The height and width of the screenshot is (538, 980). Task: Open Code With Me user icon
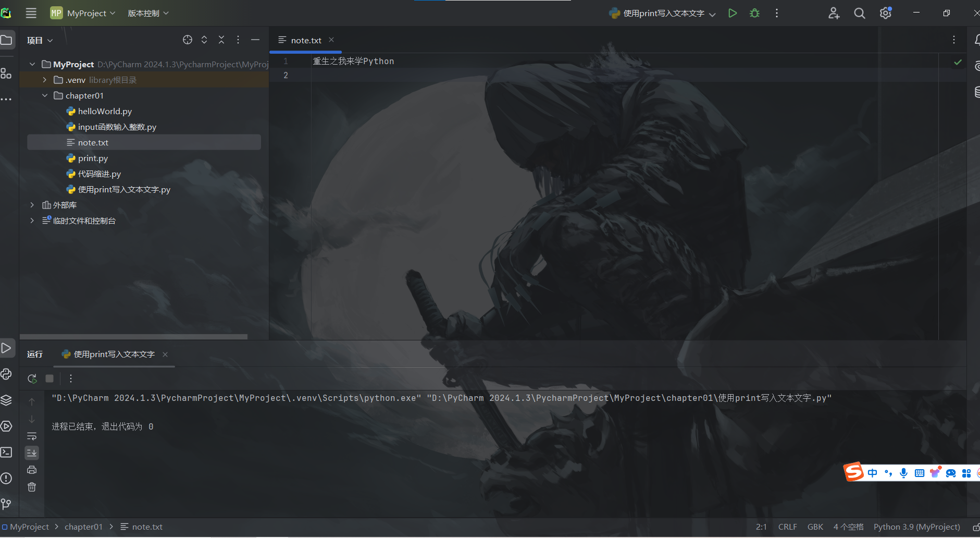(834, 13)
